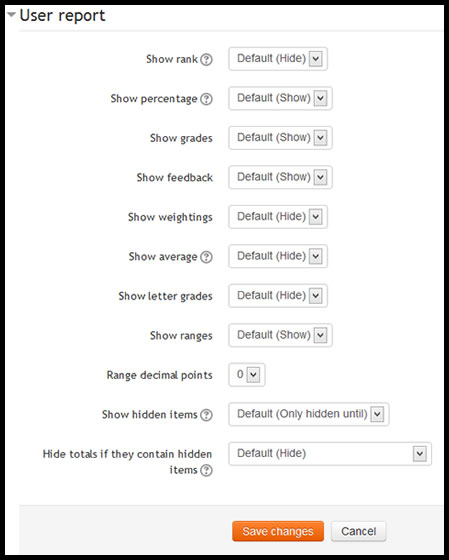This screenshot has width=449, height=560.
Task: Open the Show ranges dropdown
Action: coord(280,335)
